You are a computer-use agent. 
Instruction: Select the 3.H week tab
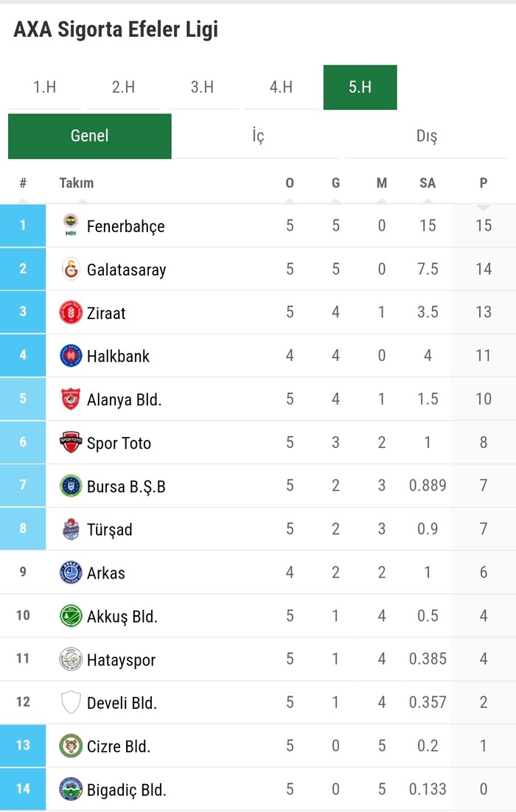pyautogui.click(x=202, y=87)
